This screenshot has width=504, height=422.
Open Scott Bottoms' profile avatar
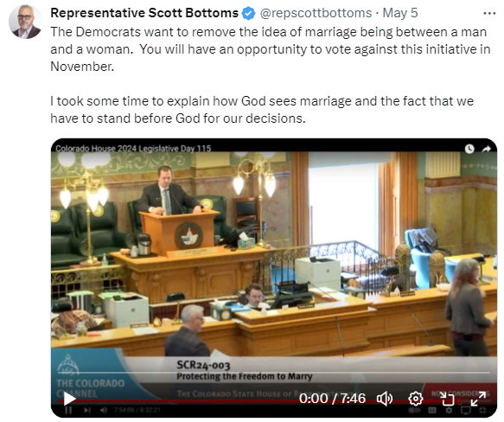tap(26, 22)
